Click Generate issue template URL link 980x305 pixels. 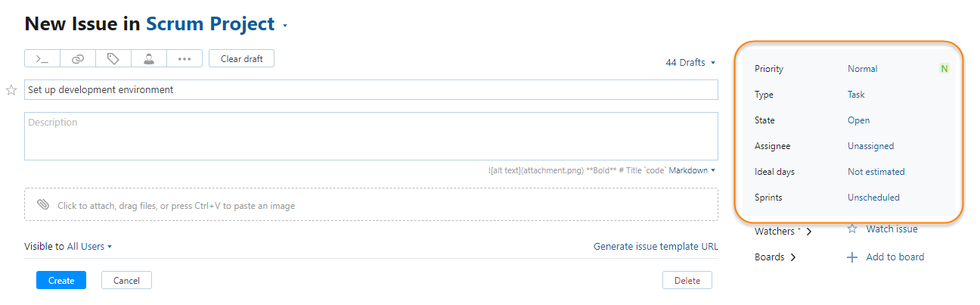tap(656, 247)
